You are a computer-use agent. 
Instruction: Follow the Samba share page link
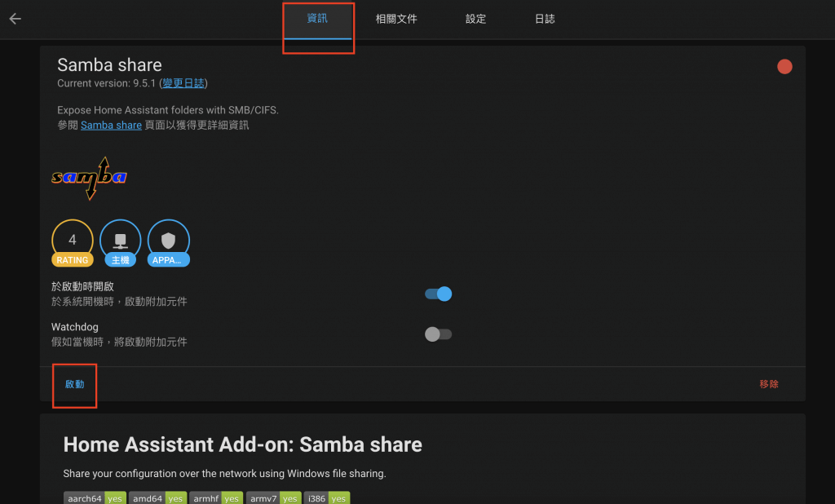(111, 126)
